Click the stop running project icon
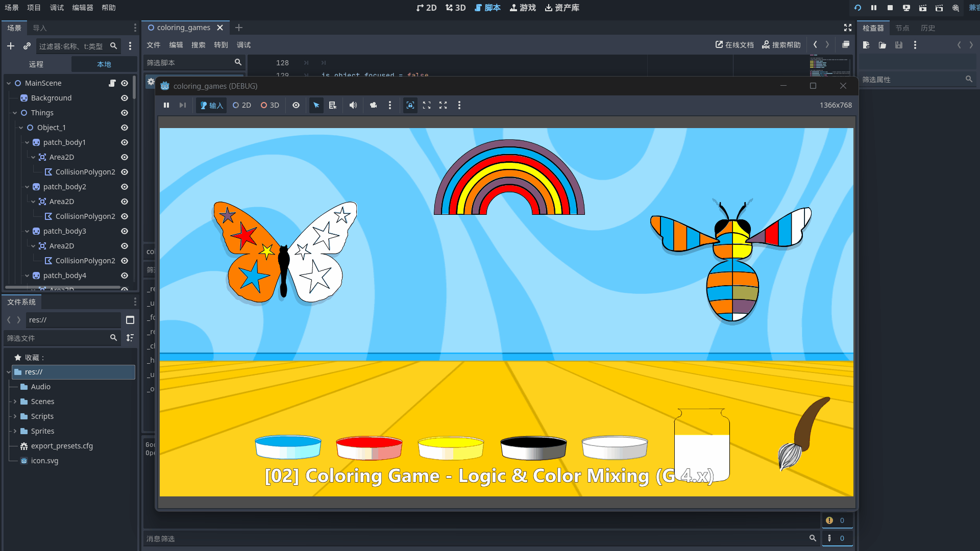 pyautogui.click(x=890, y=8)
